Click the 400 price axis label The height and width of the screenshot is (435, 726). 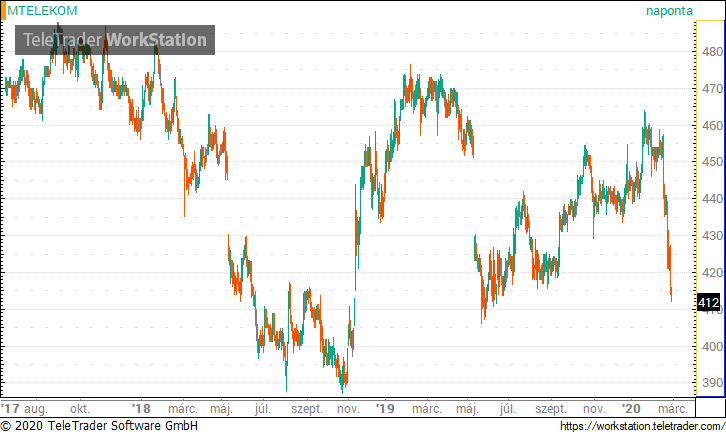[712, 346]
